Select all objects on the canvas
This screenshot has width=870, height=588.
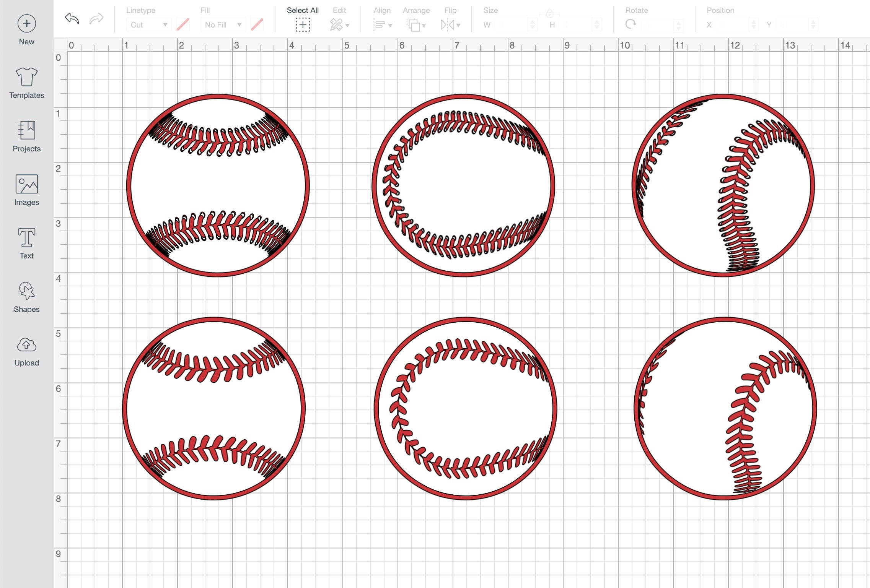point(302,24)
